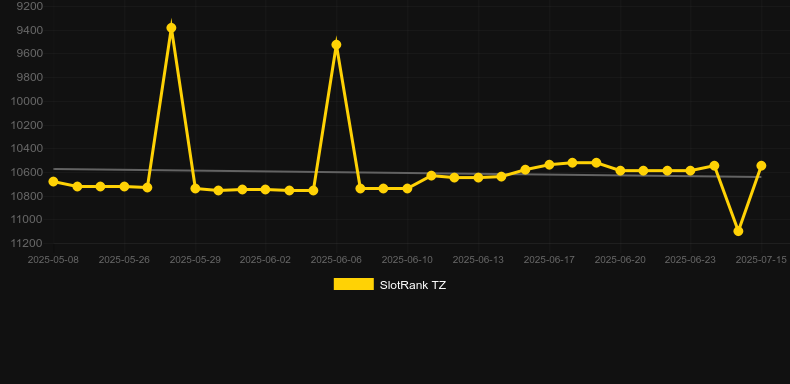Click the 2025-06-10 date axis label

[x=407, y=260]
